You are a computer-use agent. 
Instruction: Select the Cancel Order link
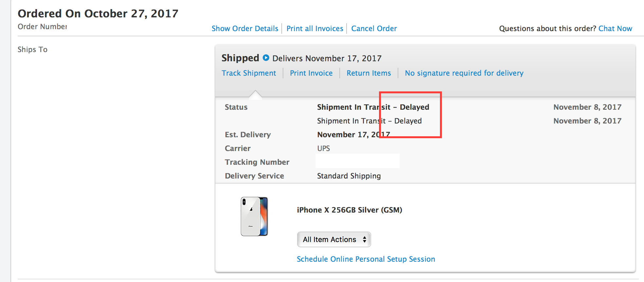pyautogui.click(x=374, y=28)
